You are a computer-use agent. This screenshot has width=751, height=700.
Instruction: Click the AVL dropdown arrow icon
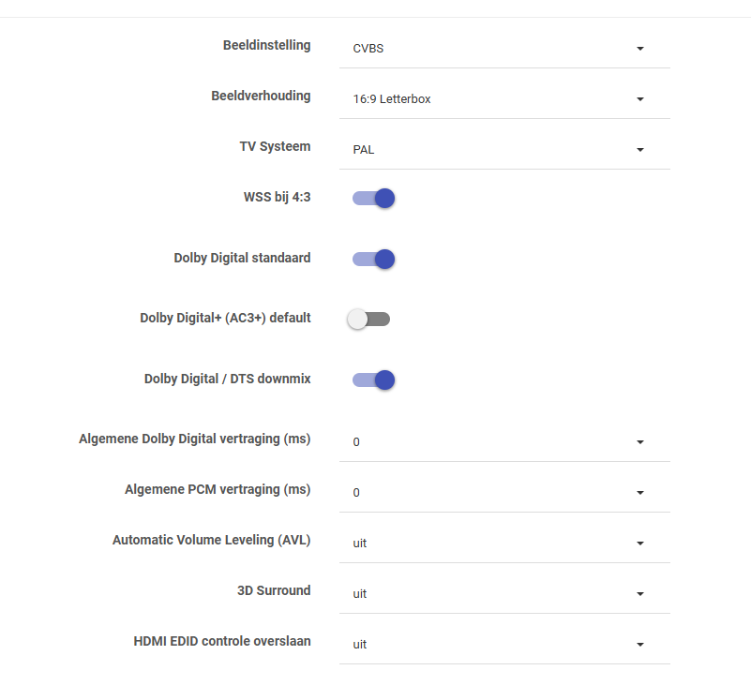coord(639,544)
